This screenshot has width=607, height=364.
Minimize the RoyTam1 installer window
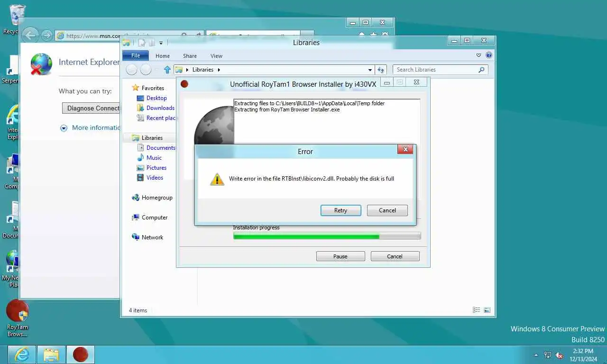tap(387, 82)
